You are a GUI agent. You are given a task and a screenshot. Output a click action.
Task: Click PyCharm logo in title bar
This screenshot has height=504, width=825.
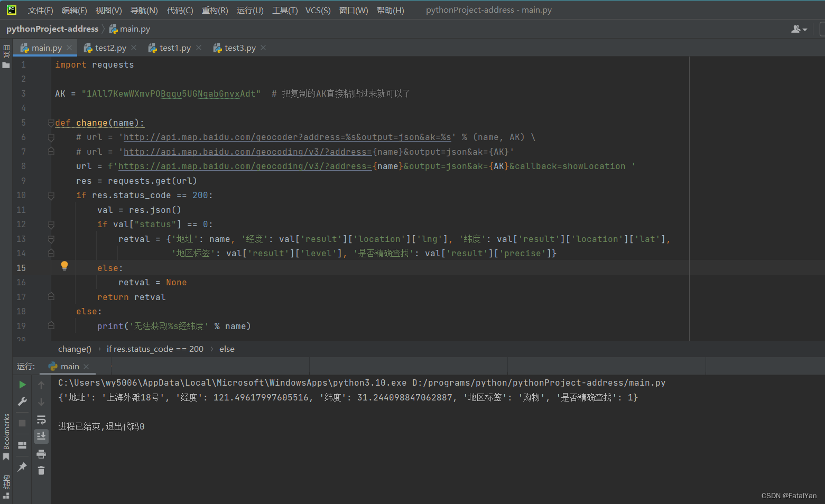pyautogui.click(x=11, y=10)
